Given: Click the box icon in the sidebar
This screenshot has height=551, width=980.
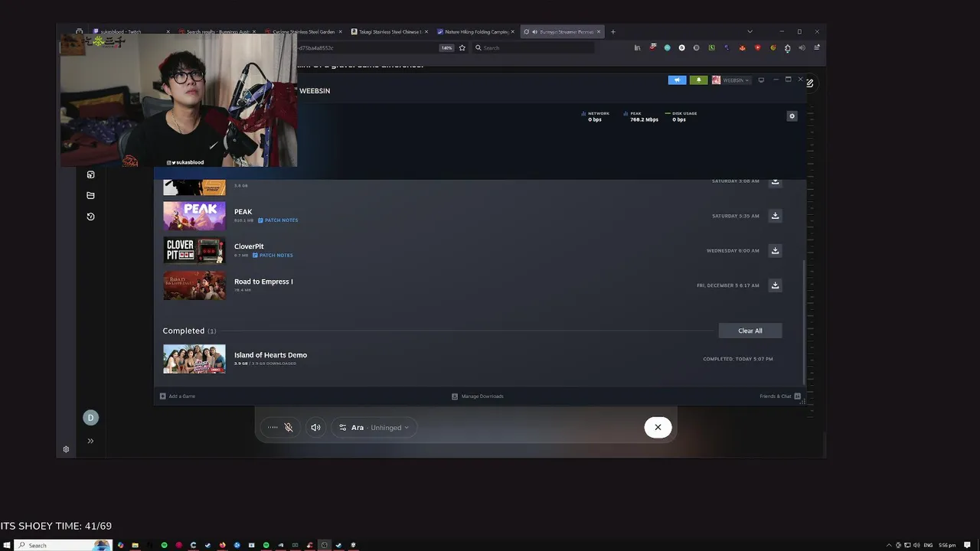Looking at the screenshot, I should 90,174.
